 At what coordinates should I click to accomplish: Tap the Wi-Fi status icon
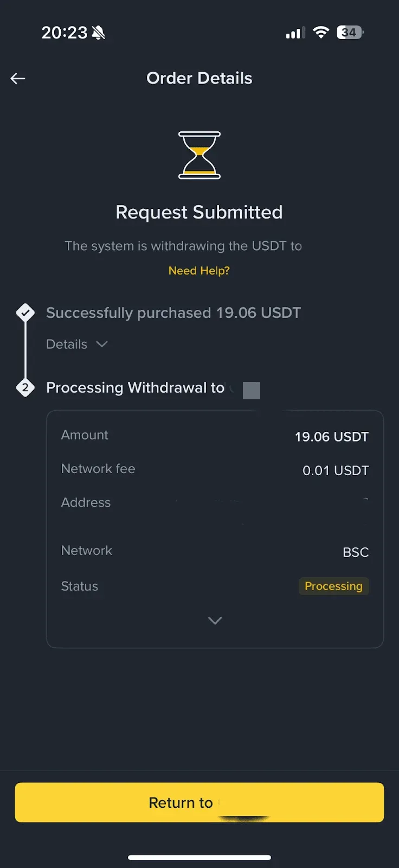(321, 33)
